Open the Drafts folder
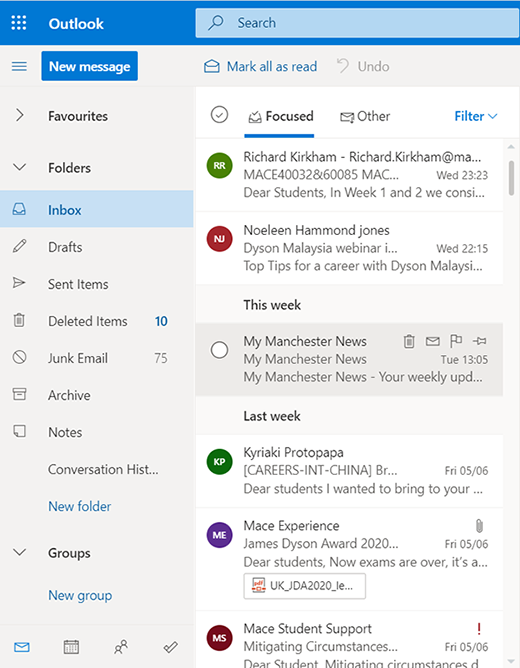 click(x=97, y=246)
